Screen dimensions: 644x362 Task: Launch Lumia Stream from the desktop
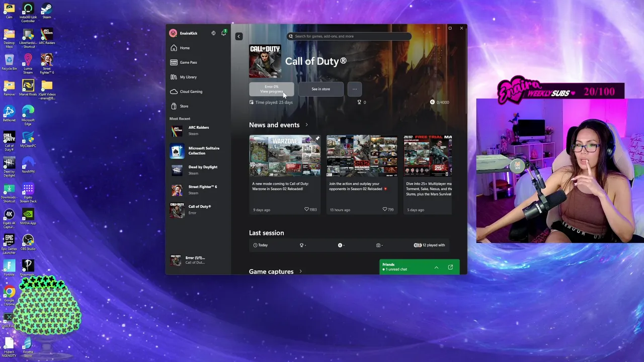28,64
